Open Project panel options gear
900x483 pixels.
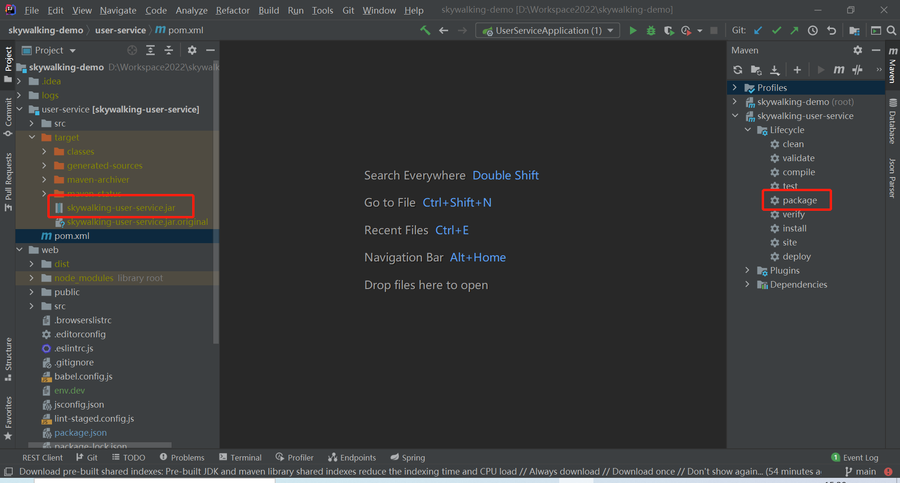click(192, 51)
